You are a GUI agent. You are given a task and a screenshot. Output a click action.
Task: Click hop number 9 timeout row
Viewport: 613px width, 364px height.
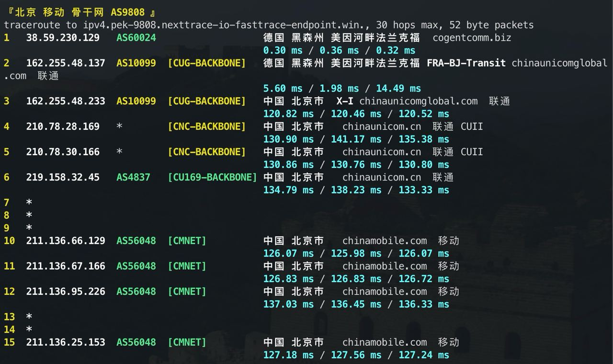(18, 228)
